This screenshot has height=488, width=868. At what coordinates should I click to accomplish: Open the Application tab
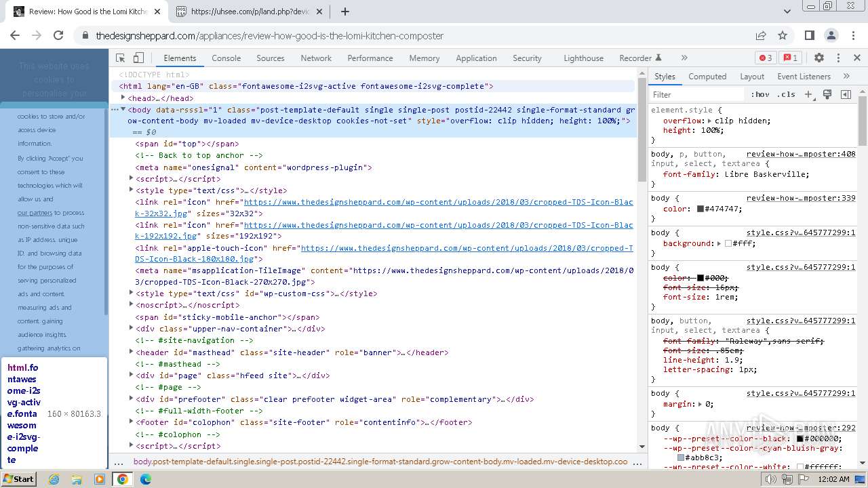click(x=476, y=58)
